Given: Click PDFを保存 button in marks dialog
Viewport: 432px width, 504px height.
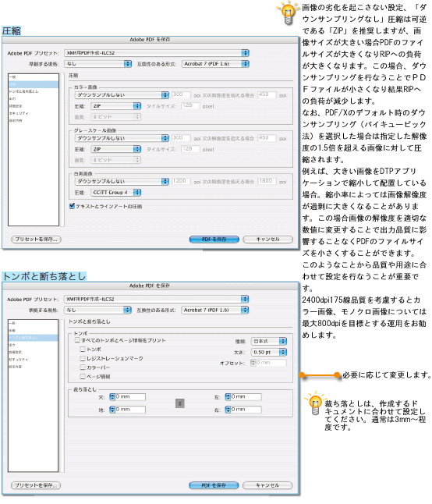Looking at the screenshot, I should click(x=214, y=485).
